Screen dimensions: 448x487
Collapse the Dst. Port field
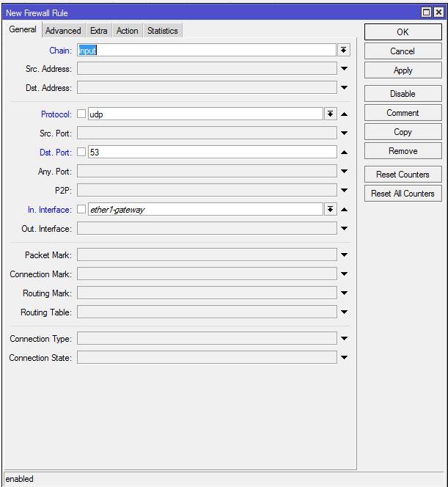coord(344,153)
